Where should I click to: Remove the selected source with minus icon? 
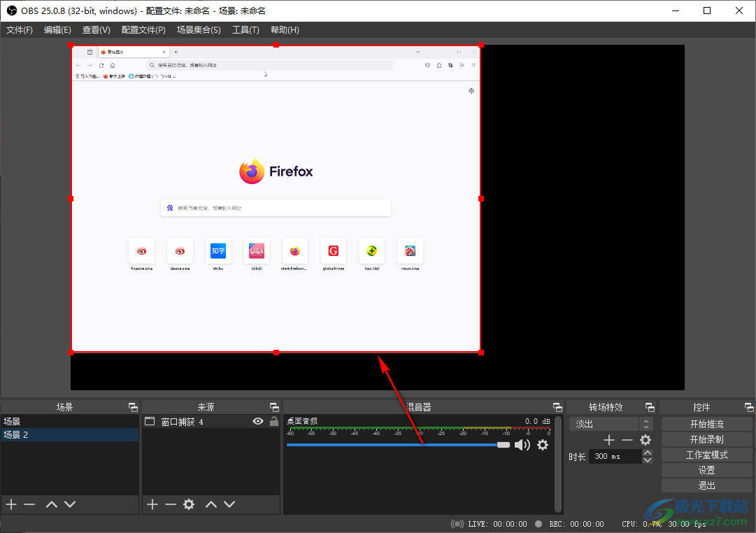[x=171, y=504]
